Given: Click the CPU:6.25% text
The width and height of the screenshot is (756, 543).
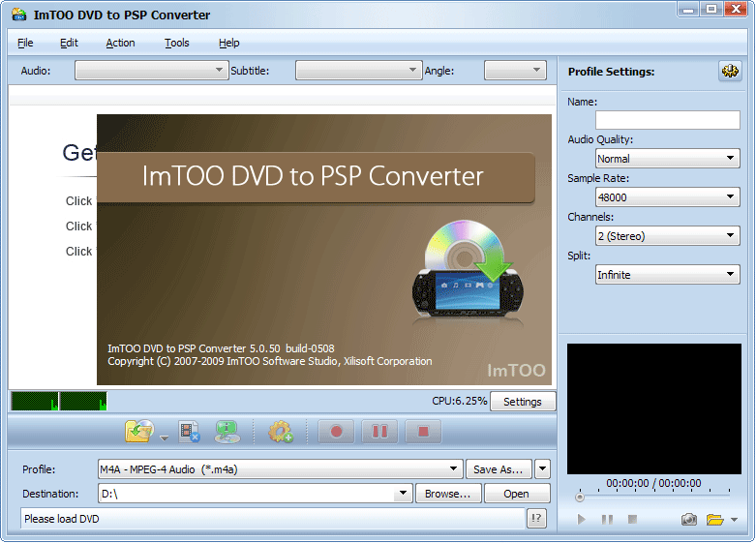Looking at the screenshot, I should click(x=460, y=402).
